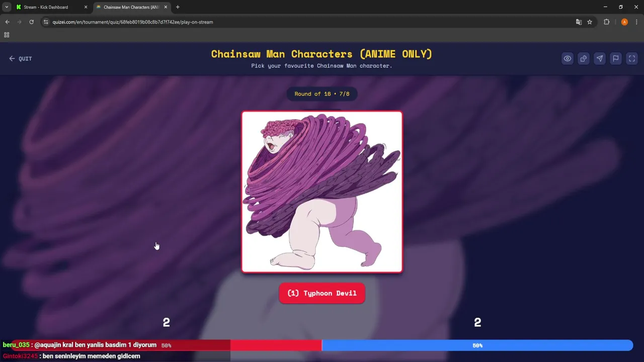Image resolution: width=644 pixels, height=362 pixels.
Task: Click the site information icon in address bar
Action: 46,22
